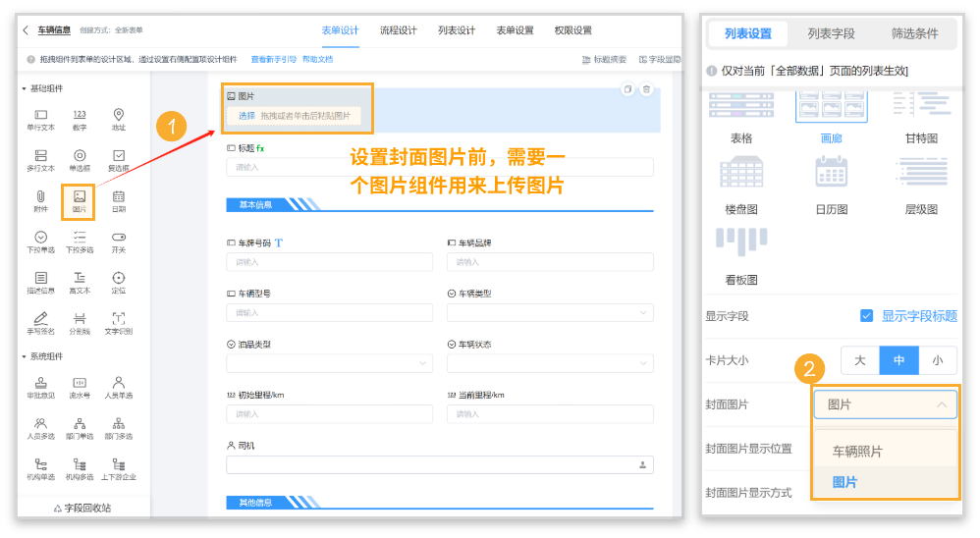Choose 楼盘图 view type
Image resolution: width=980 pixels, height=538 pixels.
pyautogui.click(x=741, y=186)
